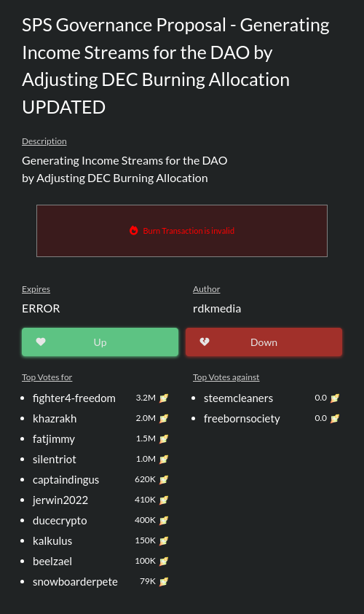Click SPS token icon beside fighter4-freedom
364x614 pixels.
164,398
